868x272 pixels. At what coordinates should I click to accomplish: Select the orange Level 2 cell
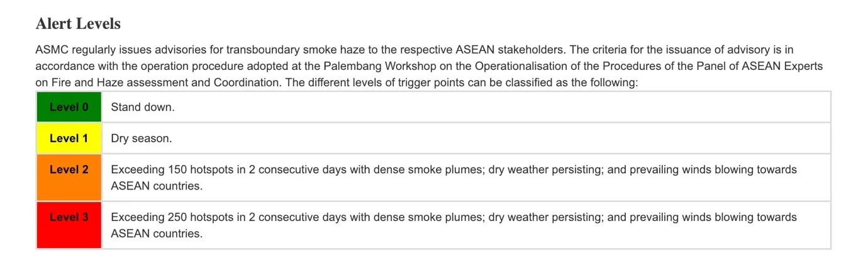pos(69,178)
